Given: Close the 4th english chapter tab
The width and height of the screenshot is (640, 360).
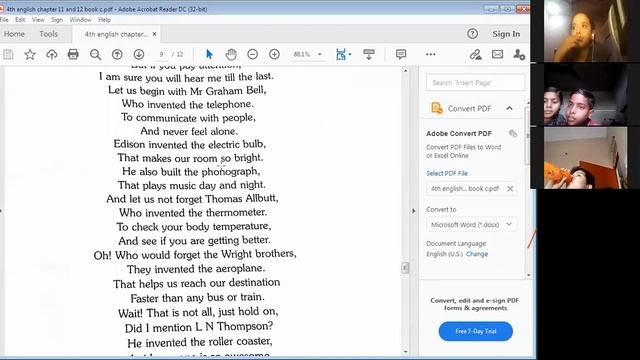Looking at the screenshot, I should pyautogui.click(x=154, y=34).
